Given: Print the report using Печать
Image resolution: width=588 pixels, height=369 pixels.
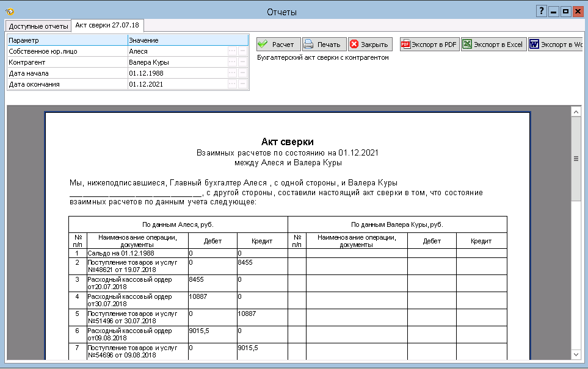Looking at the screenshot, I should click(323, 45).
